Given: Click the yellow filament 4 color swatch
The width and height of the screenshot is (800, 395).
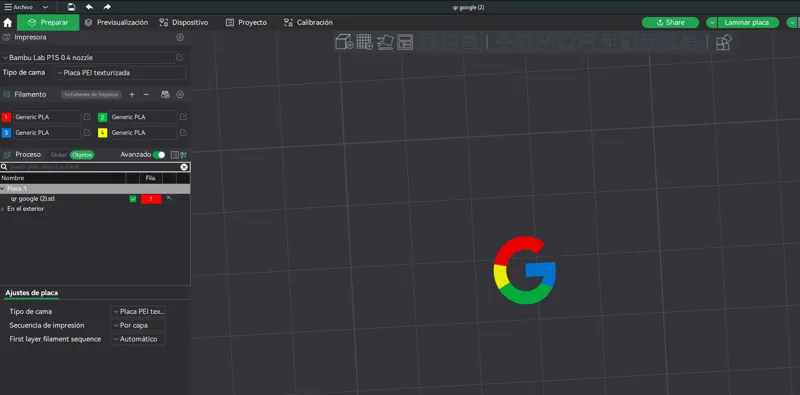Looking at the screenshot, I should tap(103, 133).
